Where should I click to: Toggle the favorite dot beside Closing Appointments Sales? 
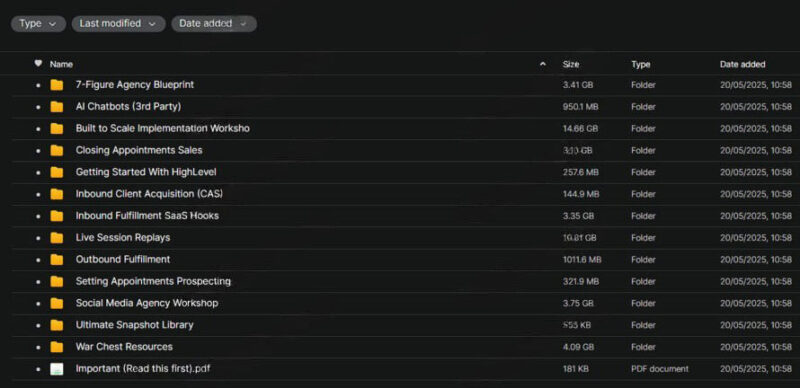click(x=38, y=151)
